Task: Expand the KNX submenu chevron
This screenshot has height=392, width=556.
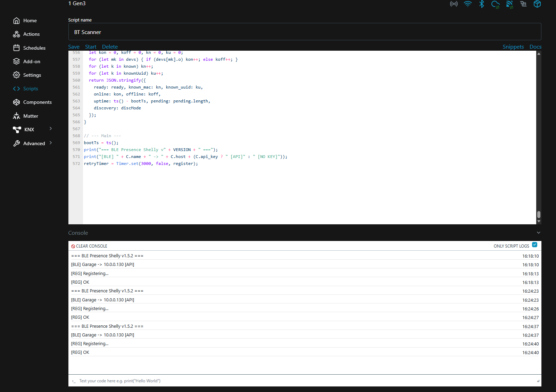Action: tap(51, 129)
